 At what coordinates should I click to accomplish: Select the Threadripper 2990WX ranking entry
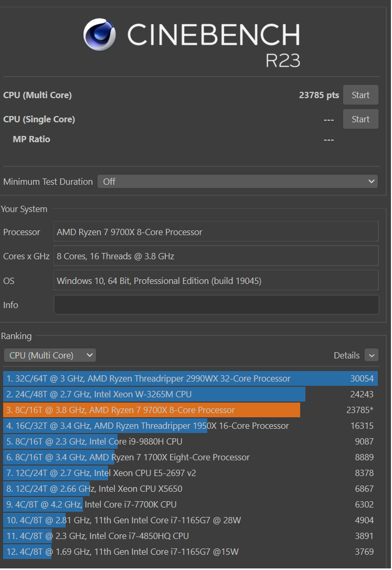(190, 378)
